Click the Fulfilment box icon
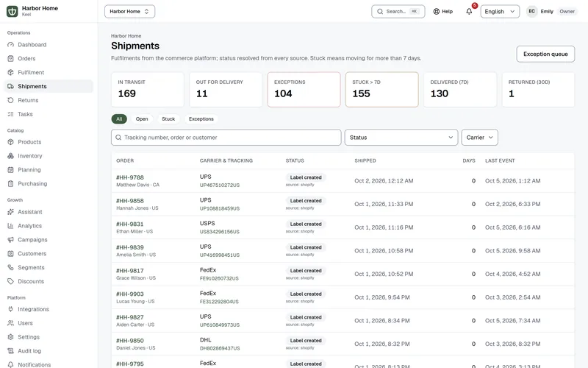Image resolution: width=588 pixels, height=368 pixels. pyautogui.click(x=10, y=72)
